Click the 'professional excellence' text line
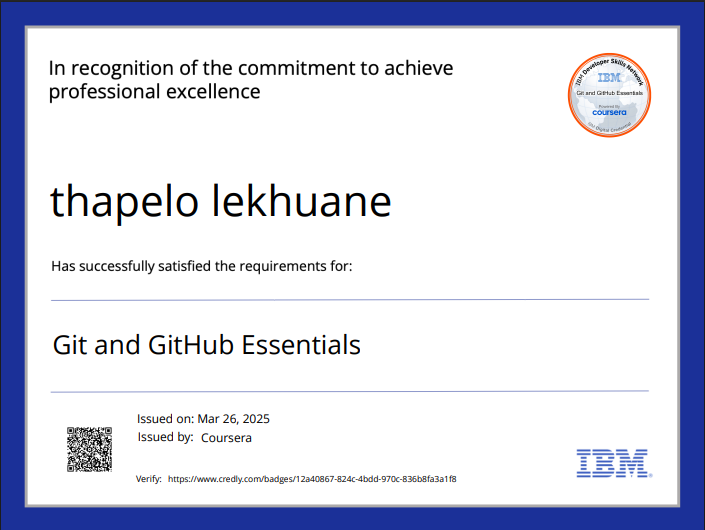This screenshot has height=530, width=705. (x=155, y=92)
